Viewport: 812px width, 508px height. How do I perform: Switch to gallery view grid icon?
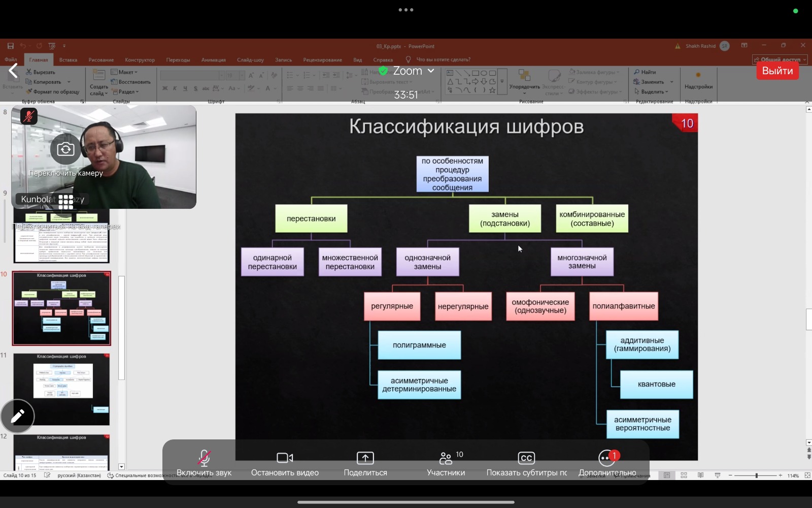(66, 202)
